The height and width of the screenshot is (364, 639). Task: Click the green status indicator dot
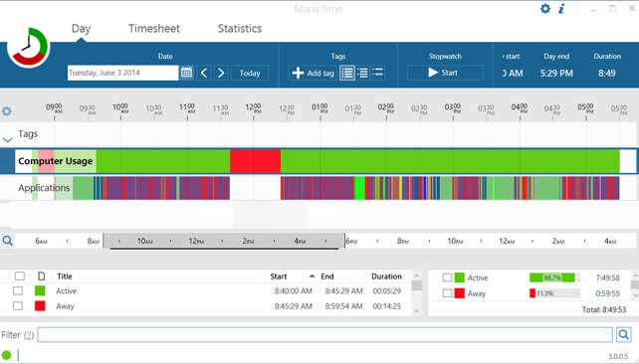click(6, 355)
